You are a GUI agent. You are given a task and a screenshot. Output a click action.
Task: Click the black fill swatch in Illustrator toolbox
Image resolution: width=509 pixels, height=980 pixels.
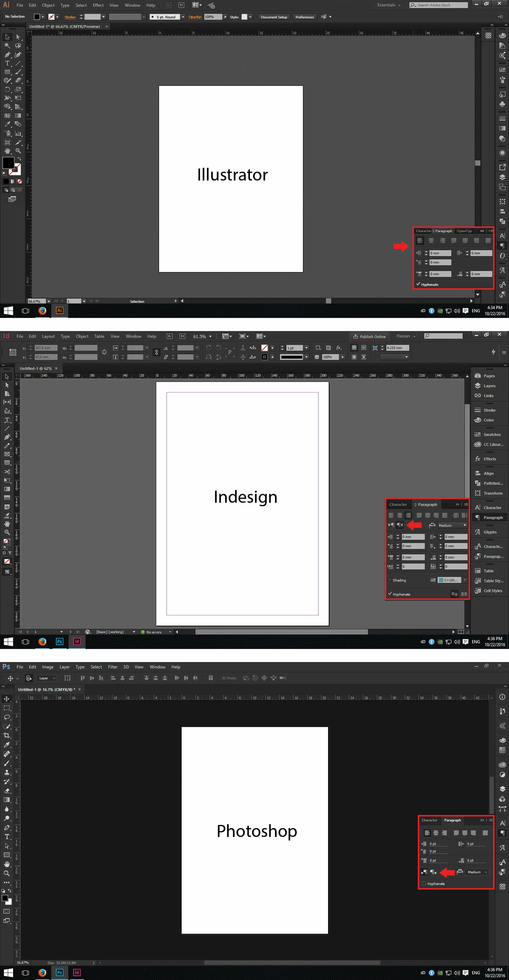(8, 163)
